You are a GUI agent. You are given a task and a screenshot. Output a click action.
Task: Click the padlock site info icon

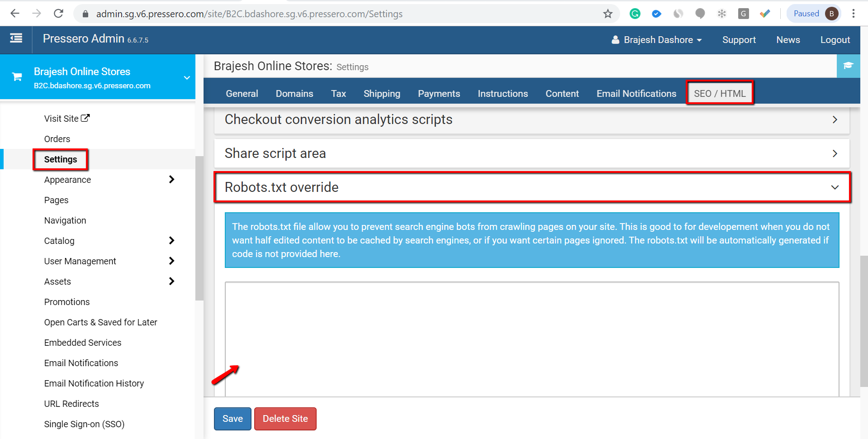coord(85,14)
